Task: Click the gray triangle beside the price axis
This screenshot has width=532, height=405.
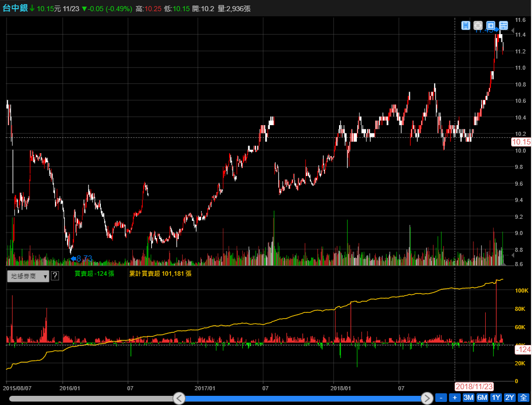Action: (513, 32)
